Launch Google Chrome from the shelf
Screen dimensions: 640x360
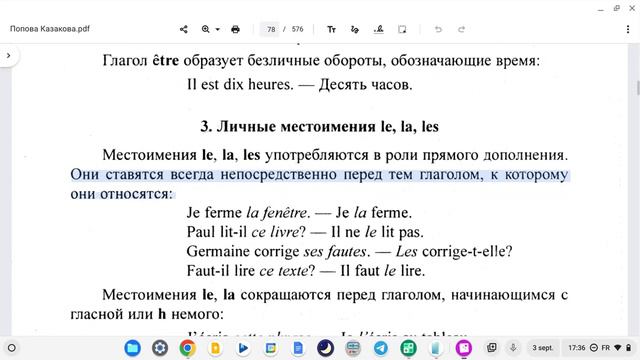[187, 348]
